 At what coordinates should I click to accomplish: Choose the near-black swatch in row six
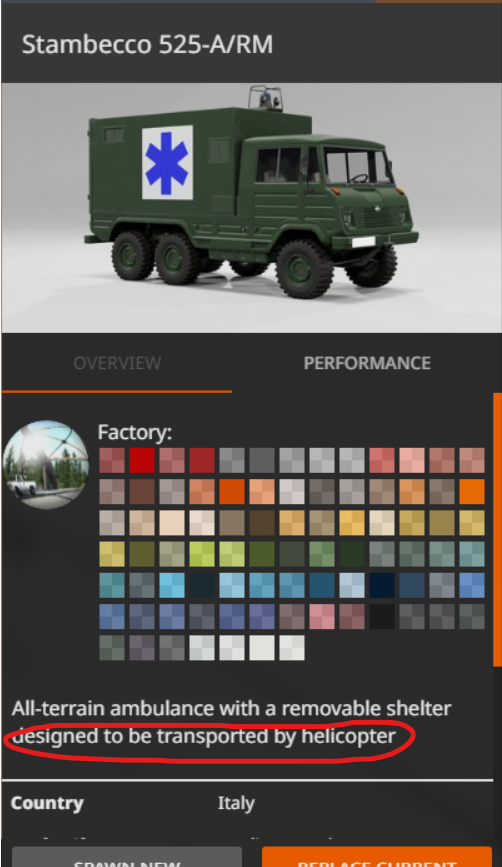coord(382,616)
